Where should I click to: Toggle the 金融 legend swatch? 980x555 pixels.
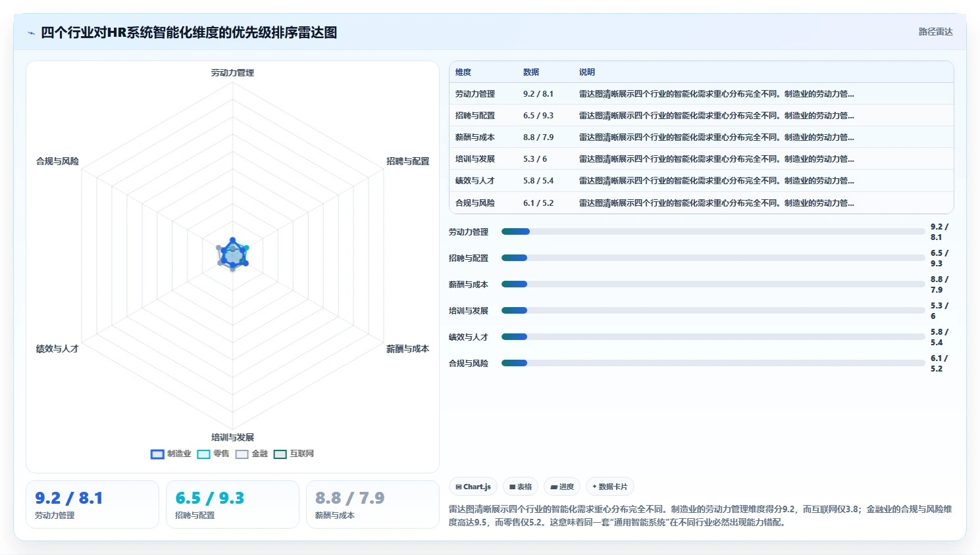[x=242, y=454]
